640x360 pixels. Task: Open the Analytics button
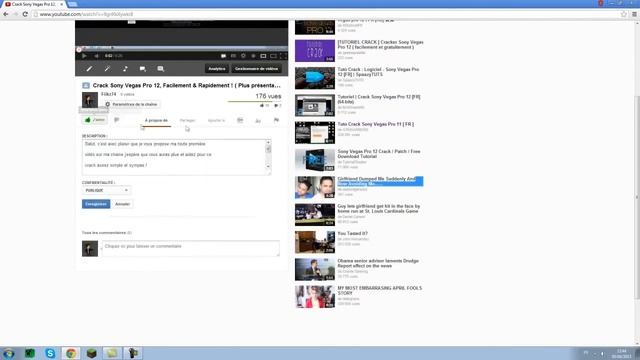pyautogui.click(x=217, y=69)
